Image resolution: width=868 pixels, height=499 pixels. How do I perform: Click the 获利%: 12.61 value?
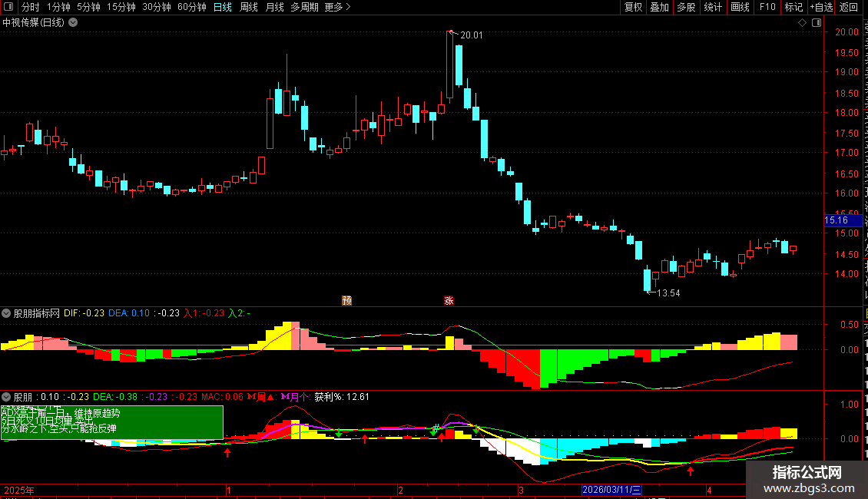pos(342,397)
